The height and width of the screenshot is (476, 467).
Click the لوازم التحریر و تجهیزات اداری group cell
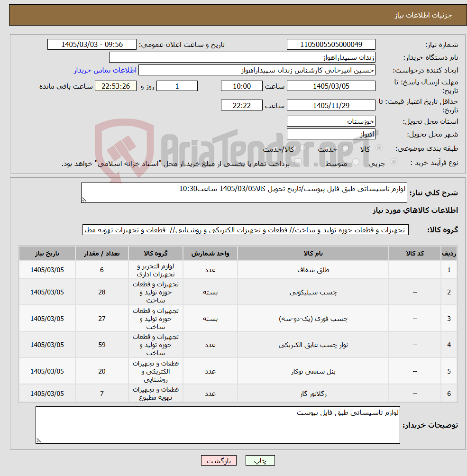pyautogui.click(x=156, y=270)
